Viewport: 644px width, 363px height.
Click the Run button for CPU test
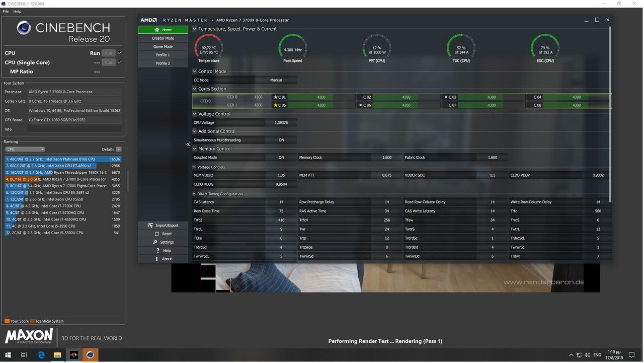[x=108, y=53]
